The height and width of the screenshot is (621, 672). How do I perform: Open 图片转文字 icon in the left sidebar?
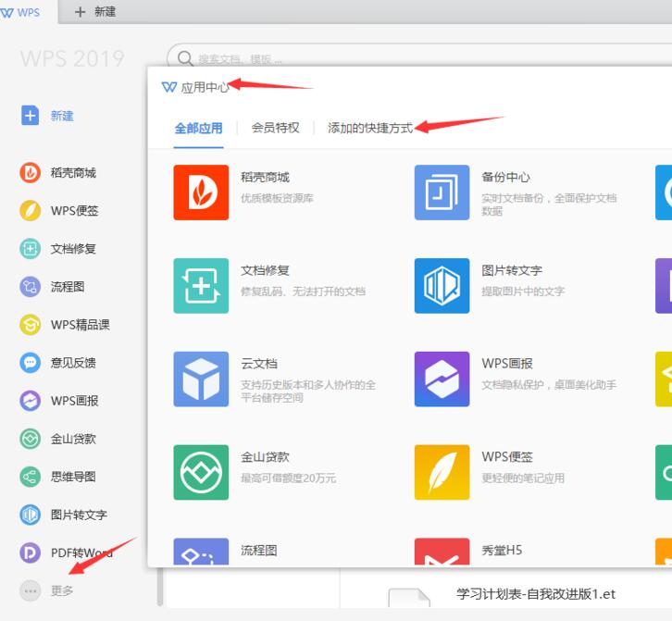30,515
